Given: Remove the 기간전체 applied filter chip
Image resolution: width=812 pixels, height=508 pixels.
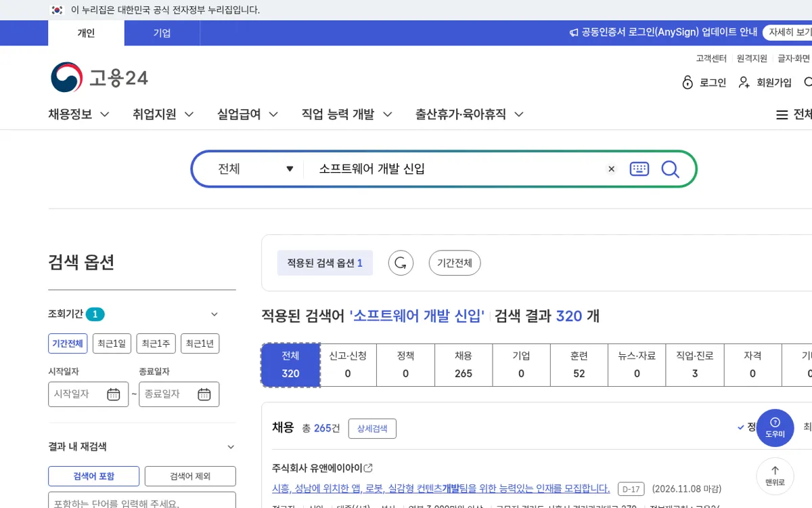Looking at the screenshot, I should point(455,263).
